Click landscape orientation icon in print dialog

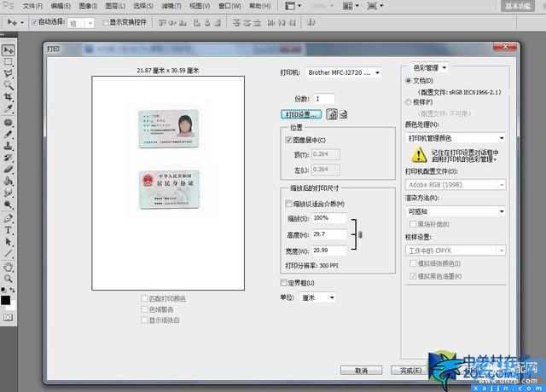point(343,114)
